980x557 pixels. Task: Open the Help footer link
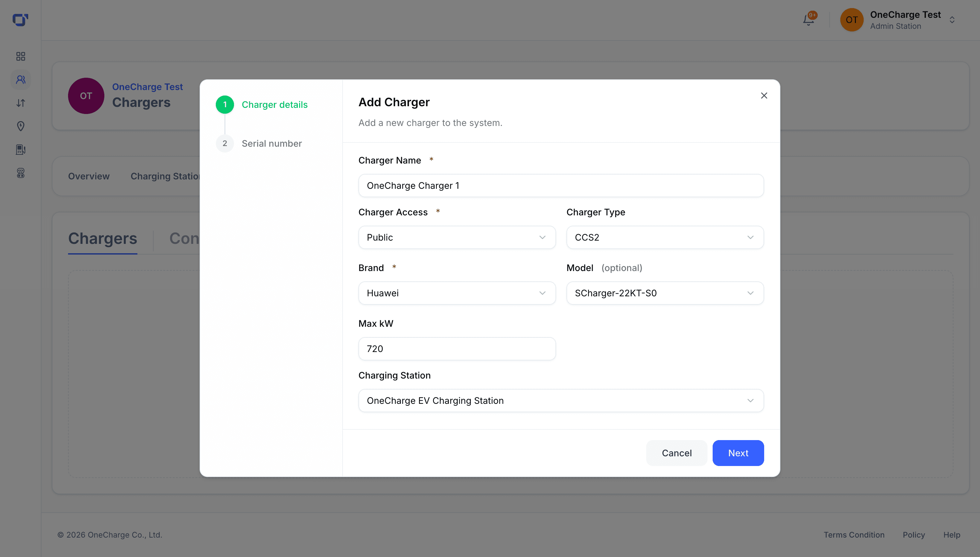point(952,535)
